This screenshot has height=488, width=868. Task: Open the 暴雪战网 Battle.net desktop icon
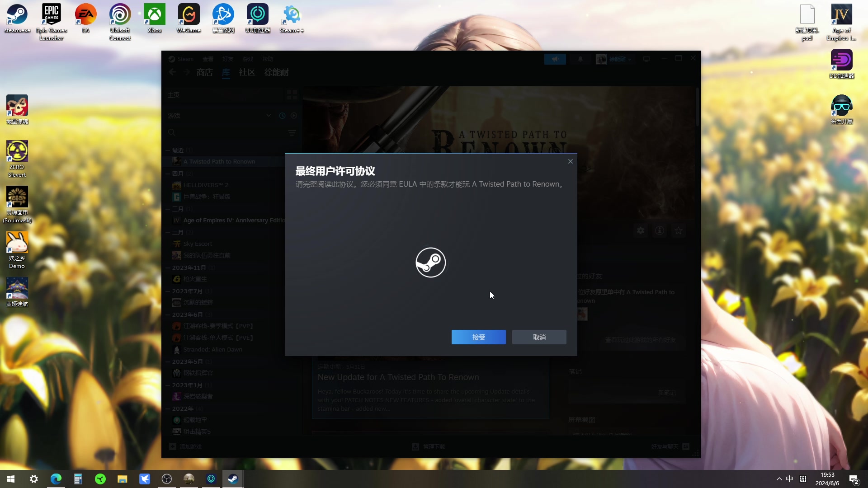(223, 19)
